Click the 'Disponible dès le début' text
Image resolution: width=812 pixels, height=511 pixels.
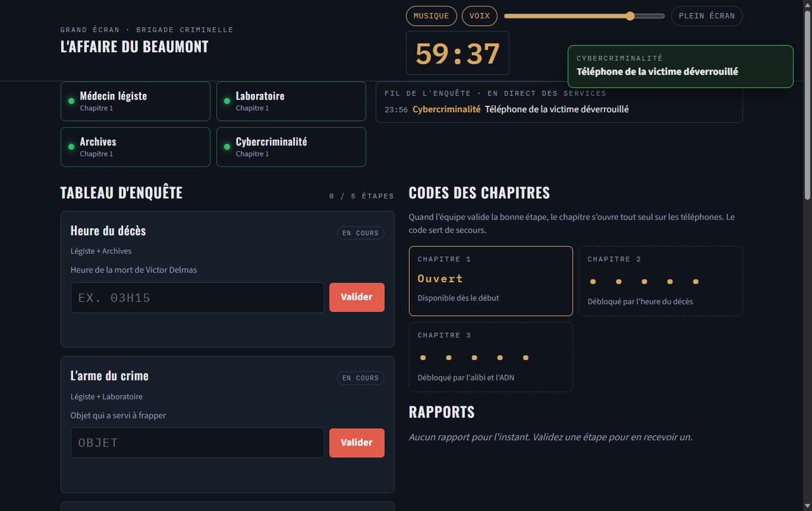click(x=458, y=298)
